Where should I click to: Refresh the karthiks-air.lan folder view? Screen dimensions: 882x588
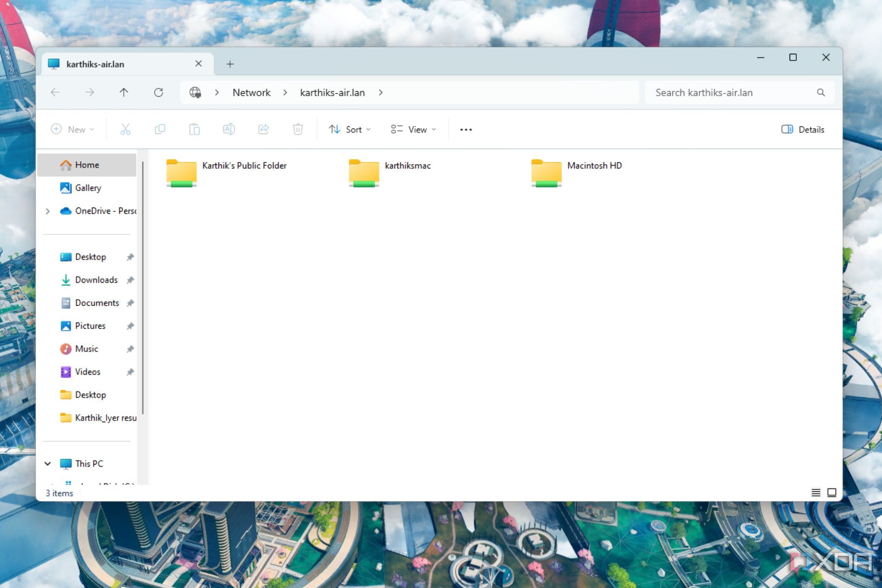pyautogui.click(x=158, y=92)
